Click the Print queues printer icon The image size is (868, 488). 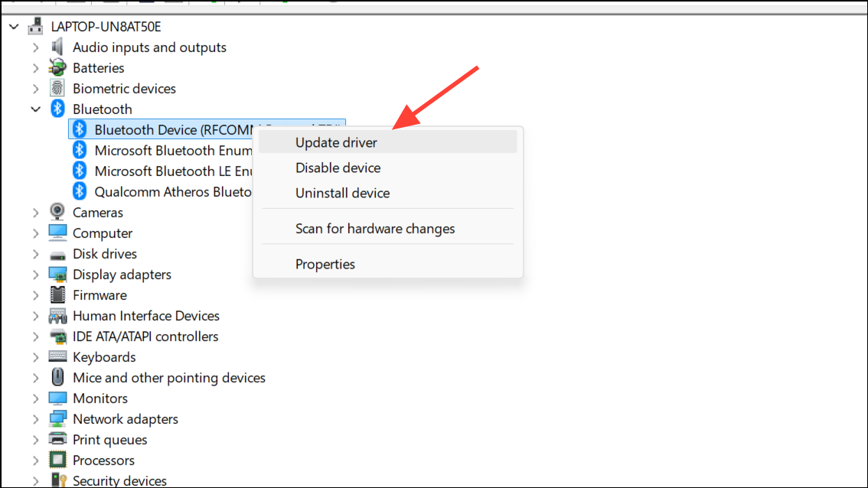click(57, 439)
